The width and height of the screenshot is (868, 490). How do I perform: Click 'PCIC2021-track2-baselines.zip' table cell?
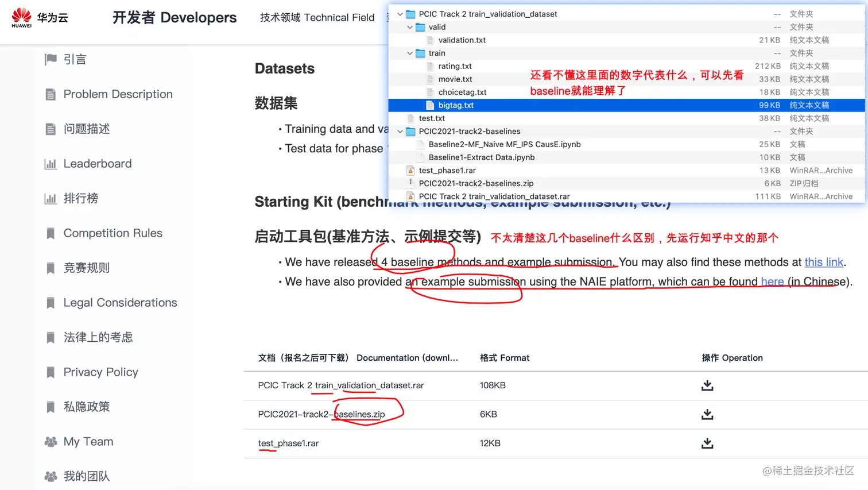click(x=321, y=414)
